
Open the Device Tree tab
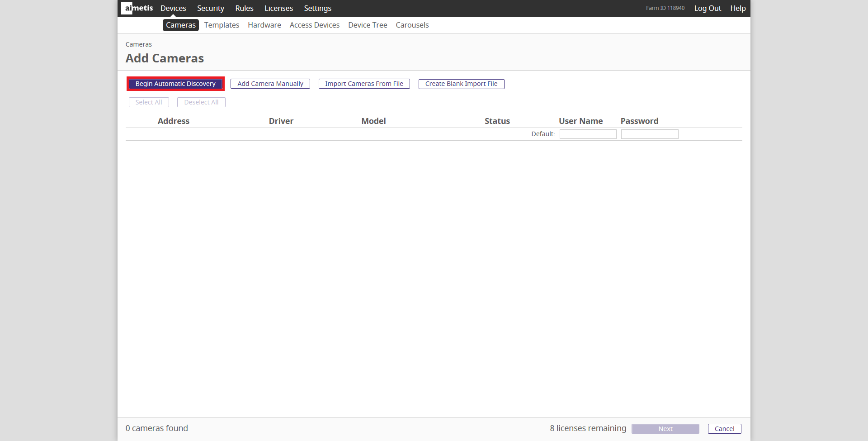pyautogui.click(x=368, y=25)
